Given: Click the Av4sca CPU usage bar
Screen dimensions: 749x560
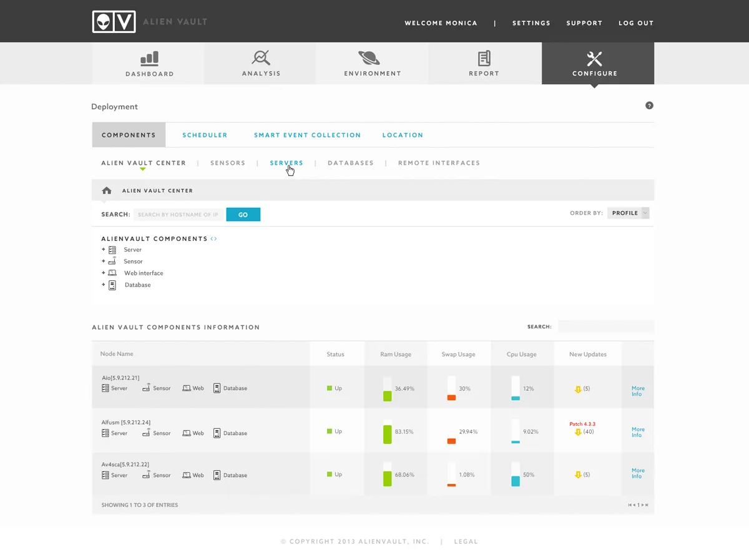Looking at the screenshot, I should pyautogui.click(x=516, y=474).
